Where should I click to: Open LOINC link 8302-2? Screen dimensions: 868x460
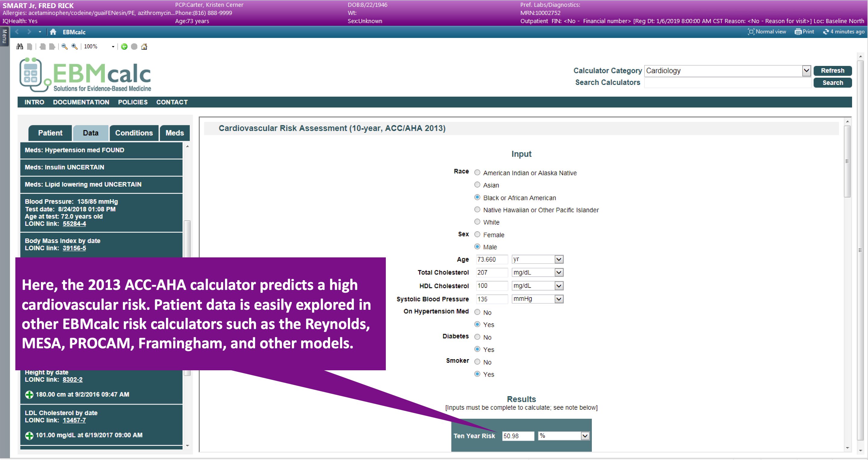tap(73, 380)
